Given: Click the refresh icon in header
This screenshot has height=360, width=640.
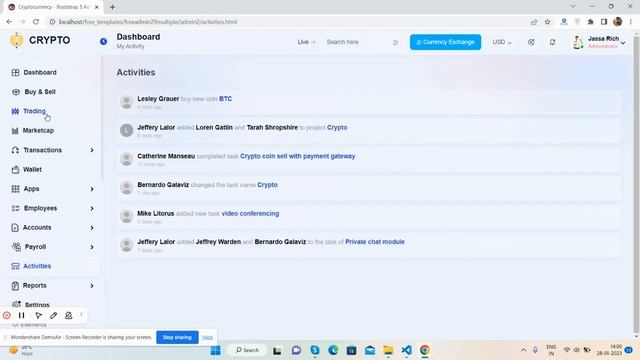Looking at the screenshot, I should tap(531, 42).
